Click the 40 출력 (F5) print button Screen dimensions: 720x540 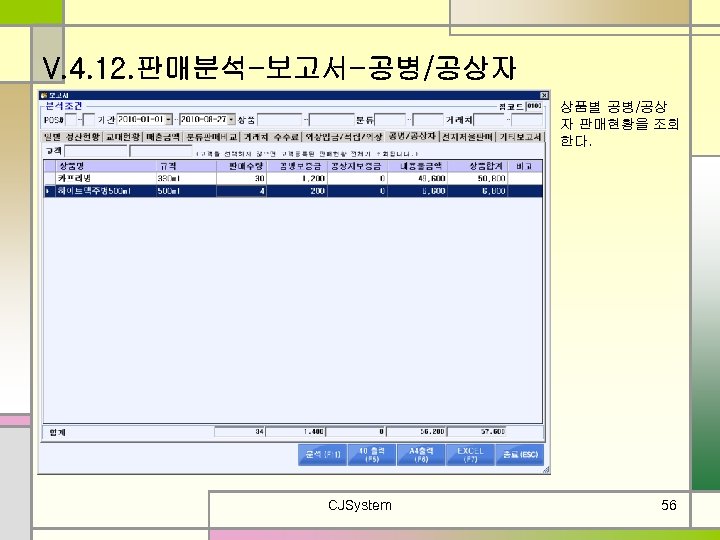click(x=372, y=455)
